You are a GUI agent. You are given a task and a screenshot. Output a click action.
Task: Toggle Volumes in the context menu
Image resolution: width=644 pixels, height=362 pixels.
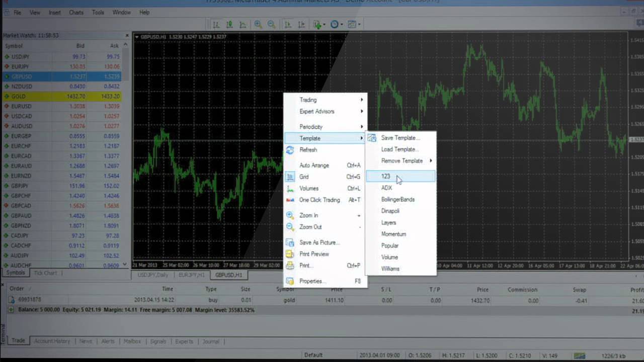coord(325,189)
